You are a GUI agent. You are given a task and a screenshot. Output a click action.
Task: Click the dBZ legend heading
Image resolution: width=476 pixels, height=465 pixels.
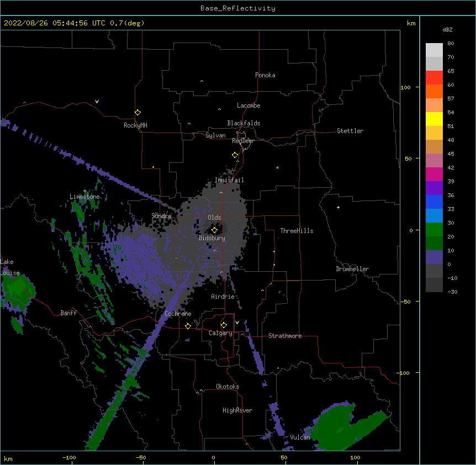point(447,29)
